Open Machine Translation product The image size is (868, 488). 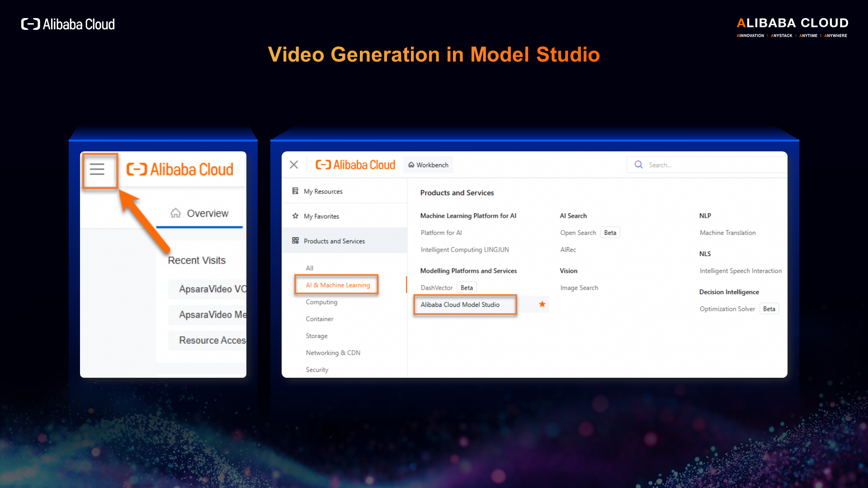click(x=728, y=233)
